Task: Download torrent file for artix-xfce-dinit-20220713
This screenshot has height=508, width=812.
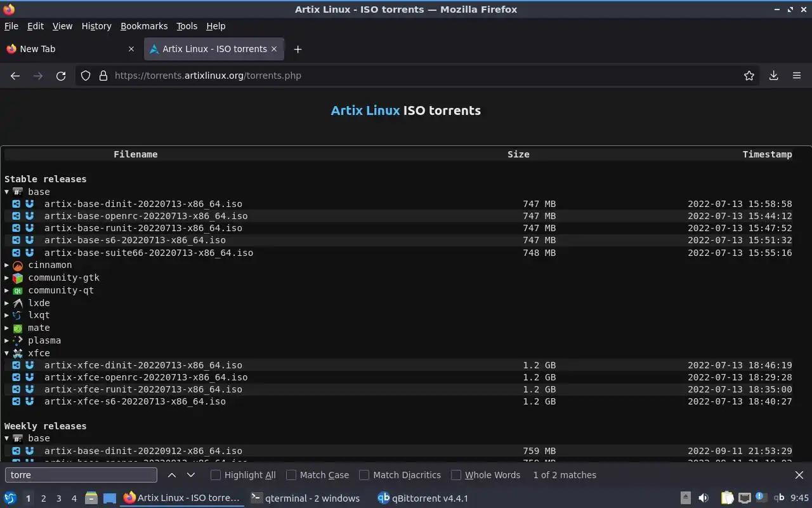Action: 16,365
